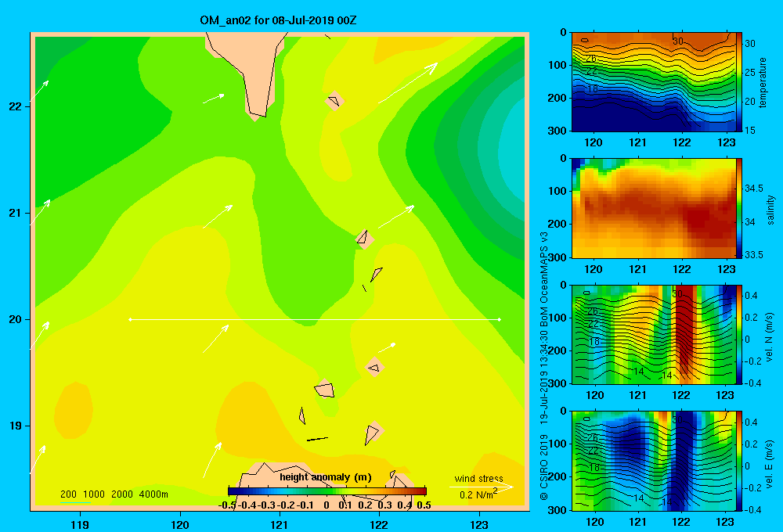Click the vel. N panel color scale bar
Screen dimensions: 783x532
click(739, 334)
